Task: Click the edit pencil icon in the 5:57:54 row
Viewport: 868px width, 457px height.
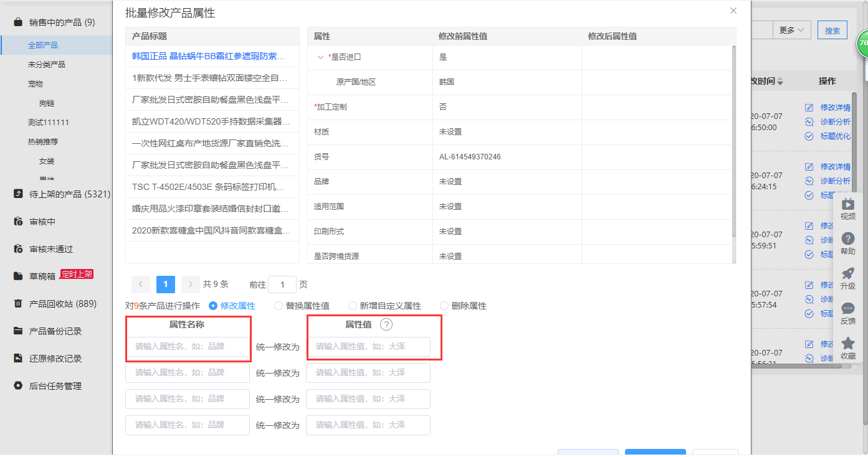Action: (809, 285)
